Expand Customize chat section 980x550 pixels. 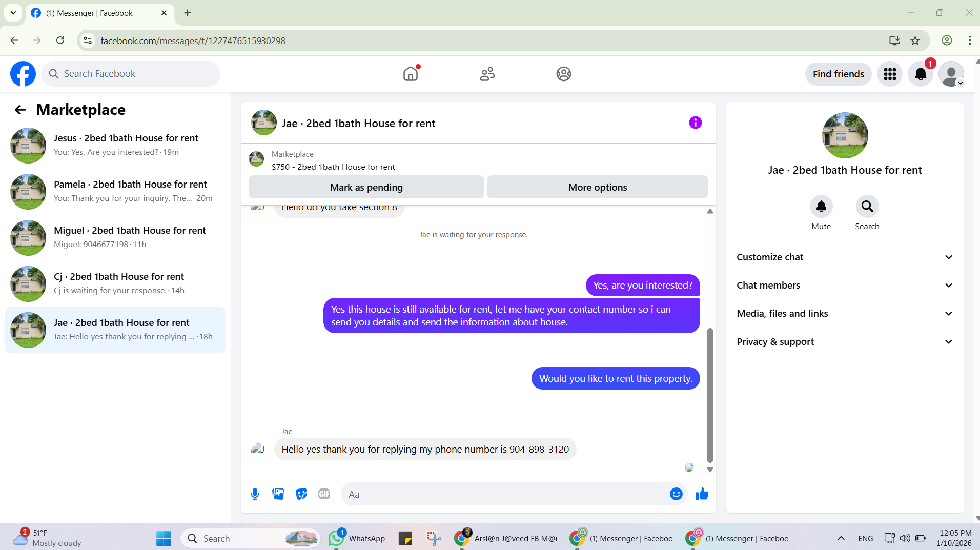pyautogui.click(x=845, y=257)
